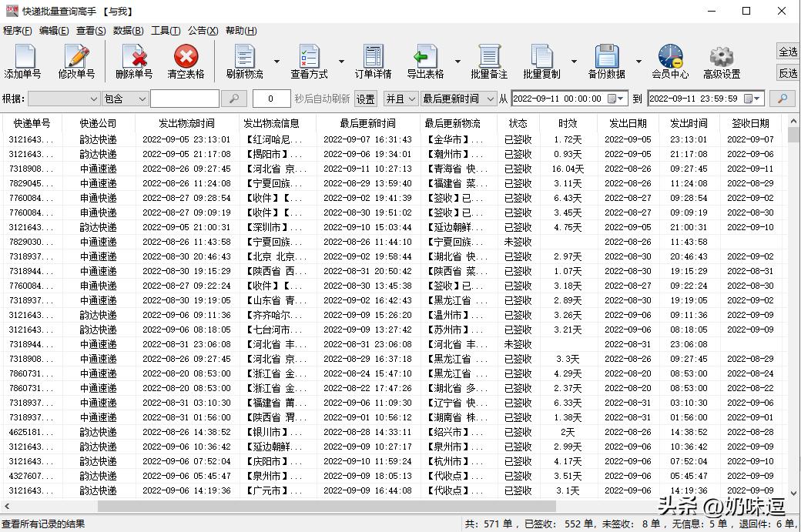This screenshot has width=801, height=532.
Task: Select the 批量备注 (Batch Remark) icon
Action: pos(490,61)
